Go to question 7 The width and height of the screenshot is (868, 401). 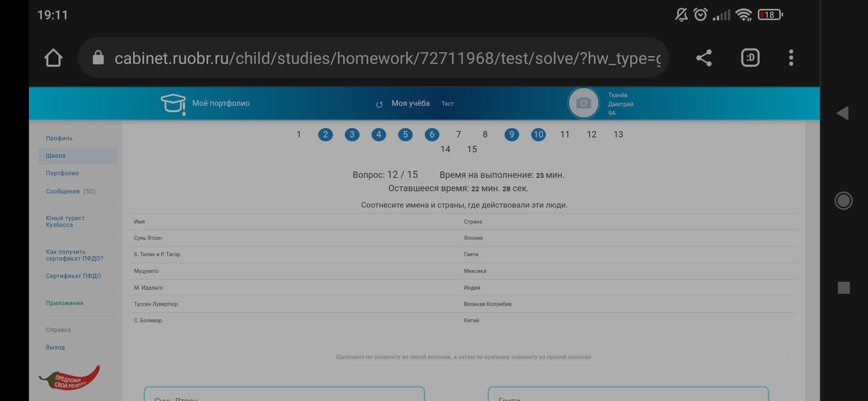458,134
